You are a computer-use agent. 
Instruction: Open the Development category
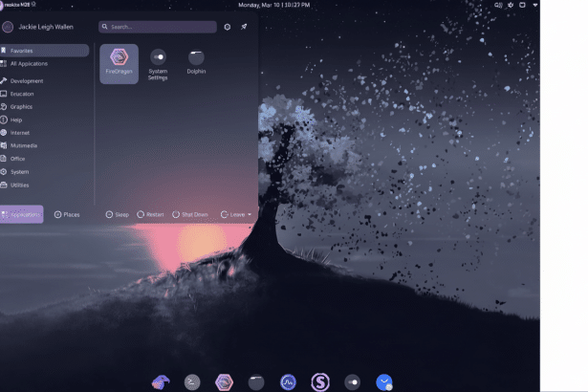44,81
